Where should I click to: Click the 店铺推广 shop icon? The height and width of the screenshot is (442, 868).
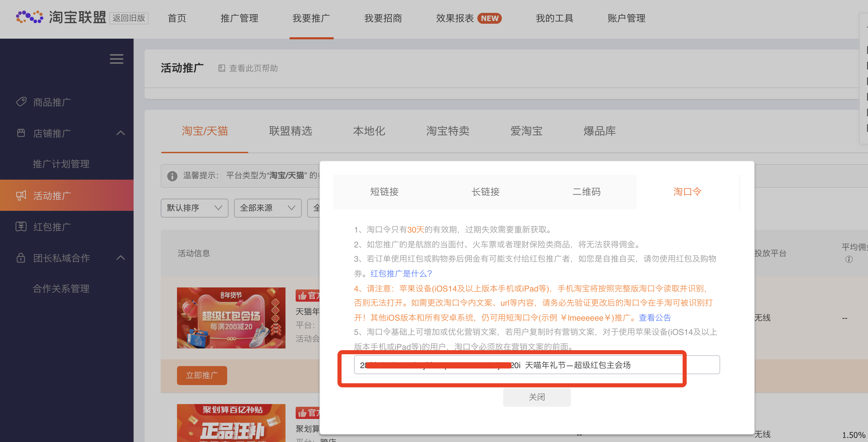(x=21, y=133)
